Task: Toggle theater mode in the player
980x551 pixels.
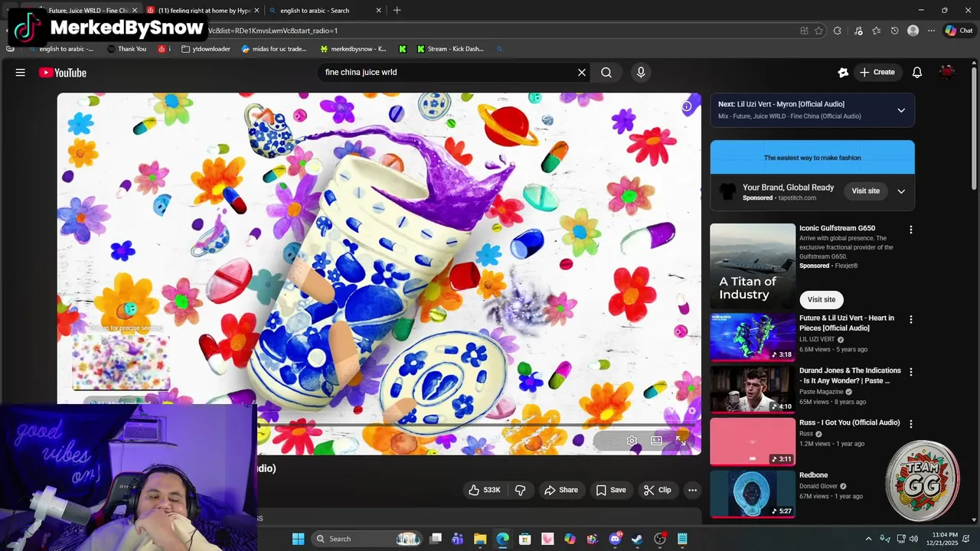Action: click(x=656, y=441)
